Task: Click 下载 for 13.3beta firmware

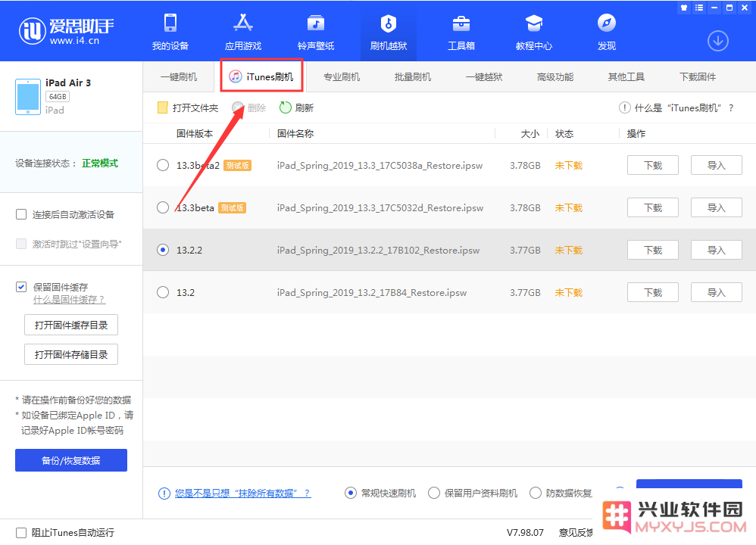Action: click(653, 207)
